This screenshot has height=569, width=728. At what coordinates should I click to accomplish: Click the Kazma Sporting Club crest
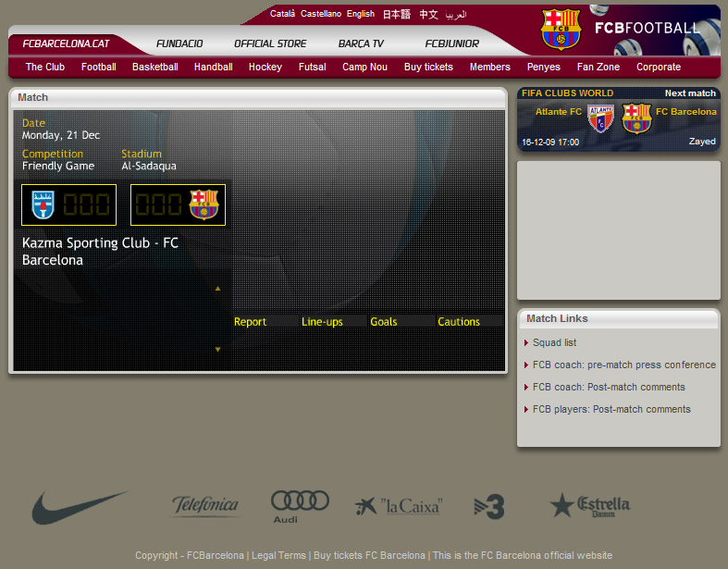click(43, 204)
